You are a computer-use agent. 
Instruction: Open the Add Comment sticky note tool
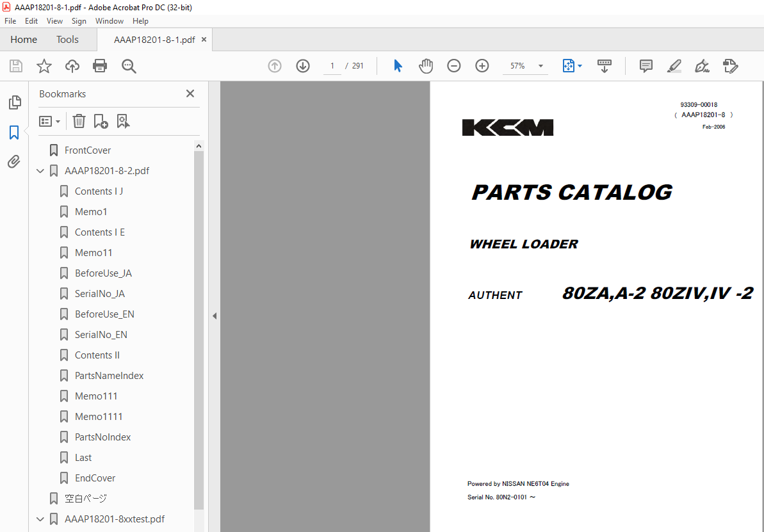(x=646, y=66)
